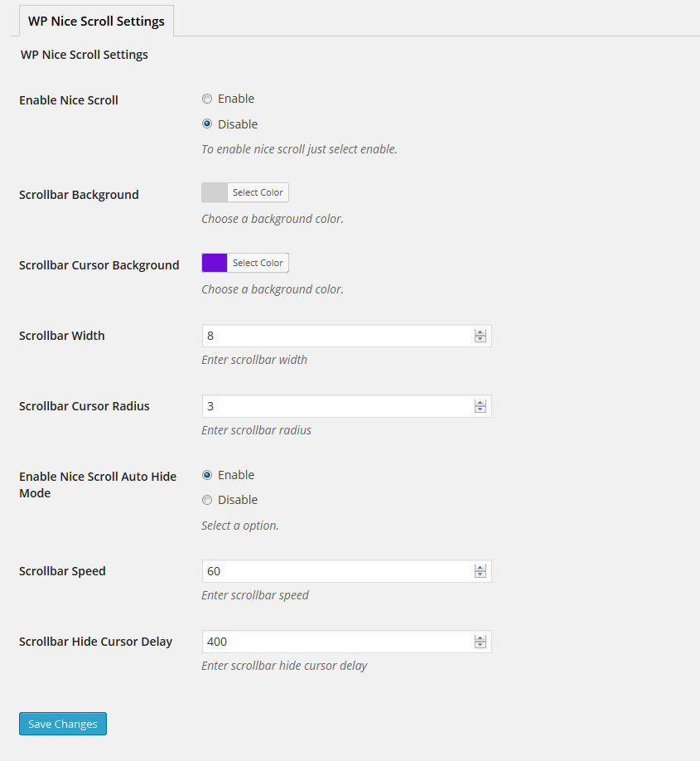Select Enable for Auto Hide Mode
Viewport: 700px width, 761px height.
(x=207, y=475)
